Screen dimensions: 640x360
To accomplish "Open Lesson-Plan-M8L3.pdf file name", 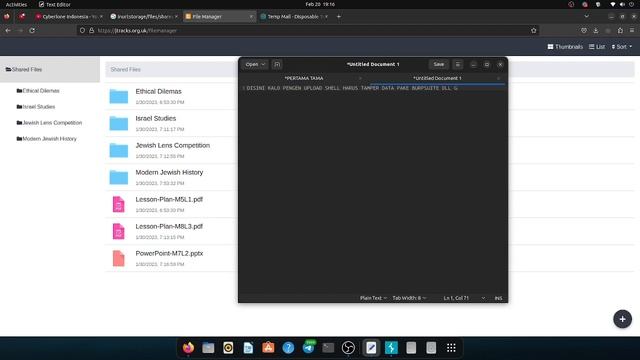I will 169,227.
